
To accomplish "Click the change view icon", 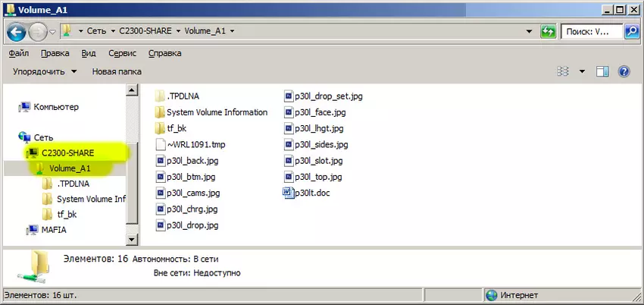I will (x=563, y=71).
